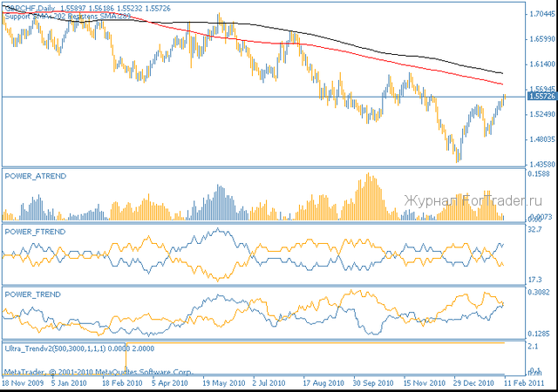Click the POWER_ATREND scale value 0.1588
Viewport: 558px width, 392px height.
click(x=539, y=173)
